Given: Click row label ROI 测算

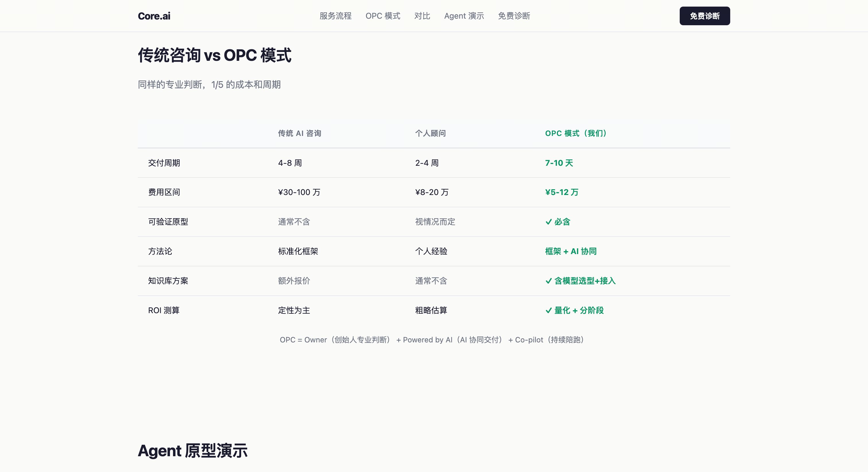Looking at the screenshot, I should (164, 310).
